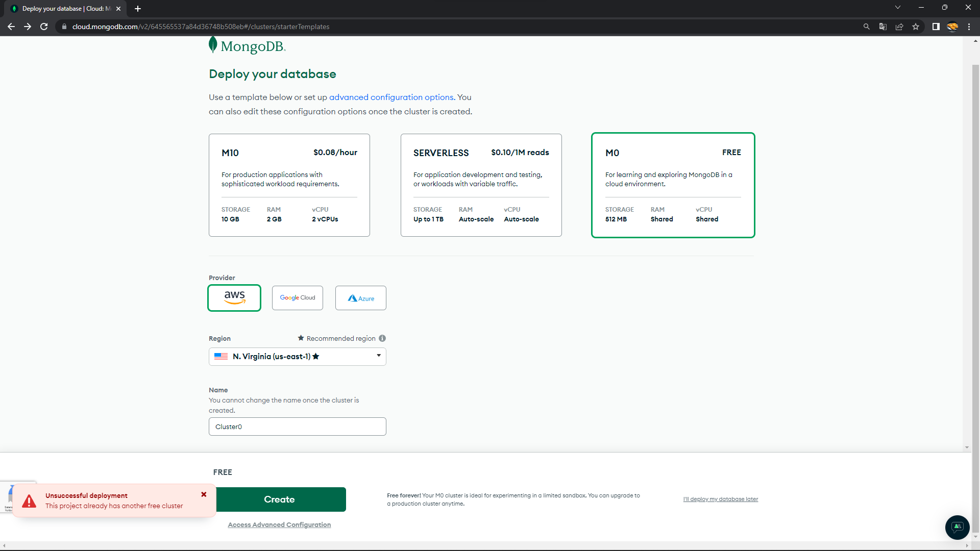The width and height of the screenshot is (980, 551).
Task: Click the MongoDB leaf logo
Action: [213, 45]
